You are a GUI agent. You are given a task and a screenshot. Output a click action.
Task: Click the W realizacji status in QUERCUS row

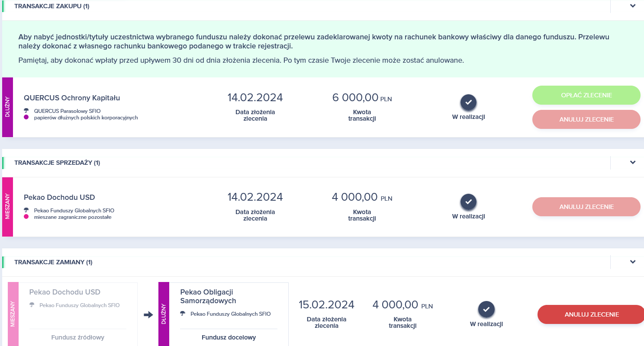pyautogui.click(x=468, y=117)
